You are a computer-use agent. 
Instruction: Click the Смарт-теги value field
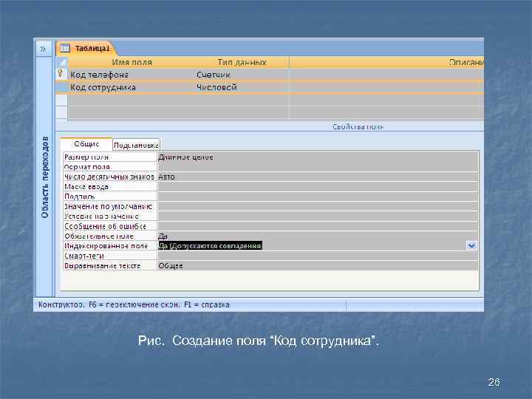318,256
